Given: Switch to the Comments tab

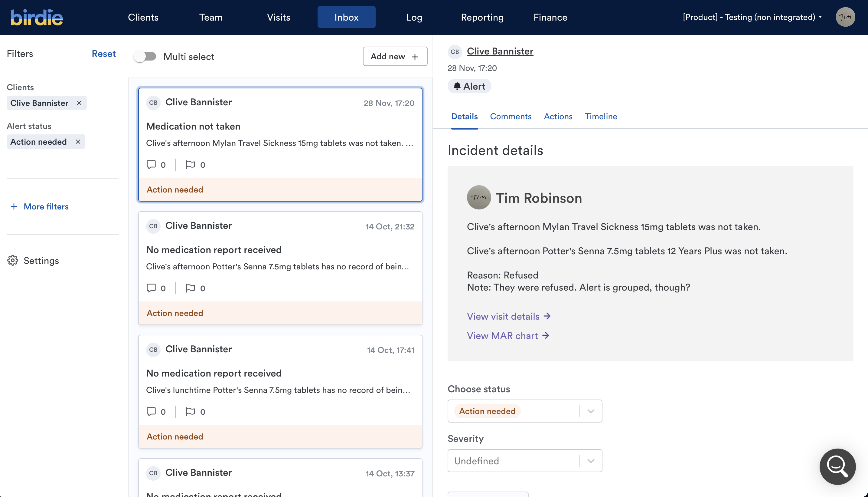Looking at the screenshot, I should click(511, 117).
